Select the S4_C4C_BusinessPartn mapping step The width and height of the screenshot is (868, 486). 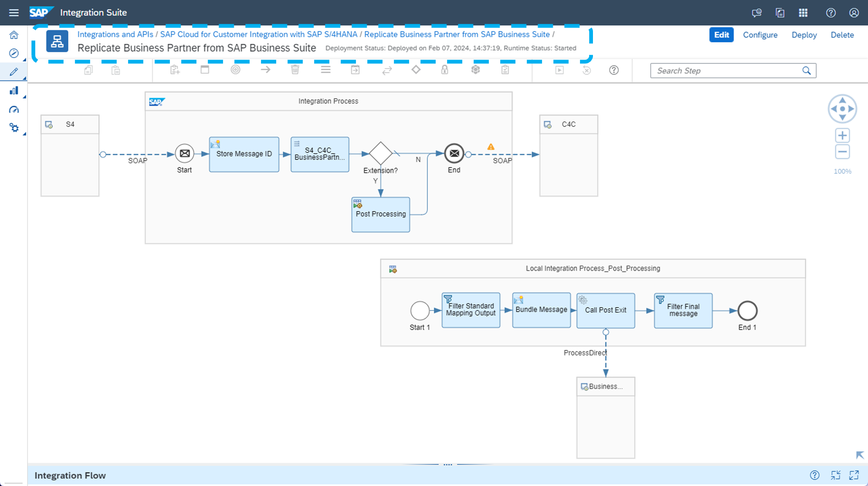coord(320,154)
